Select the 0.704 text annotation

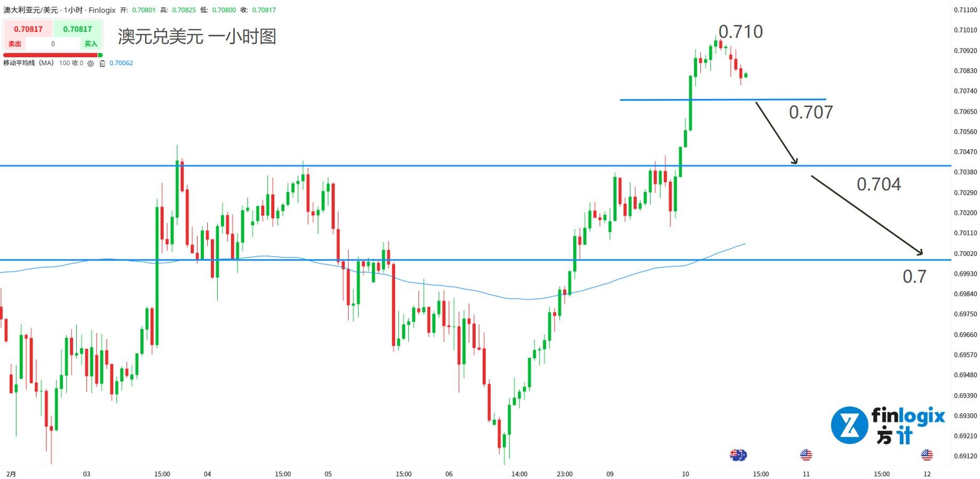point(879,185)
